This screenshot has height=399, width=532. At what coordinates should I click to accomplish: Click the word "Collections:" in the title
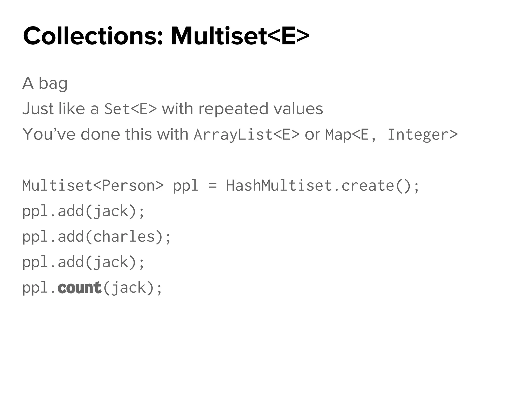pos(93,36)
